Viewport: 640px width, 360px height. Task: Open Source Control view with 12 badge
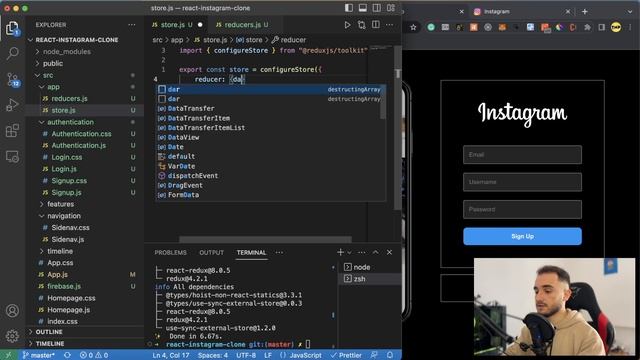point(12,79)
